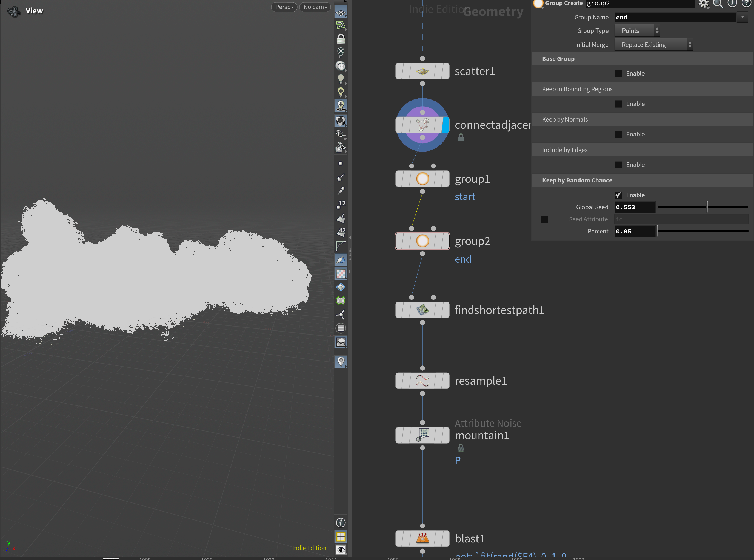Viewport: 754px width, 560px height.
Task: Click the scatter1 node icon
Action: pyautogui.click(x=422, y=71)
